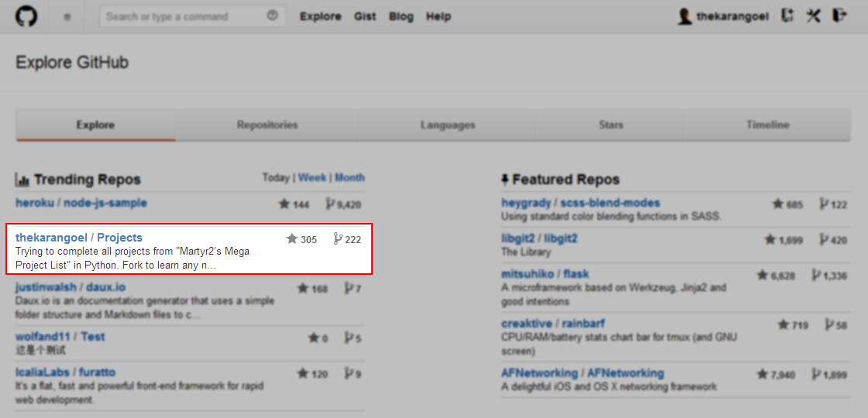Click star icon for wolfand11 Test
The height and width of the screenshot is (418, 868).
313,337
